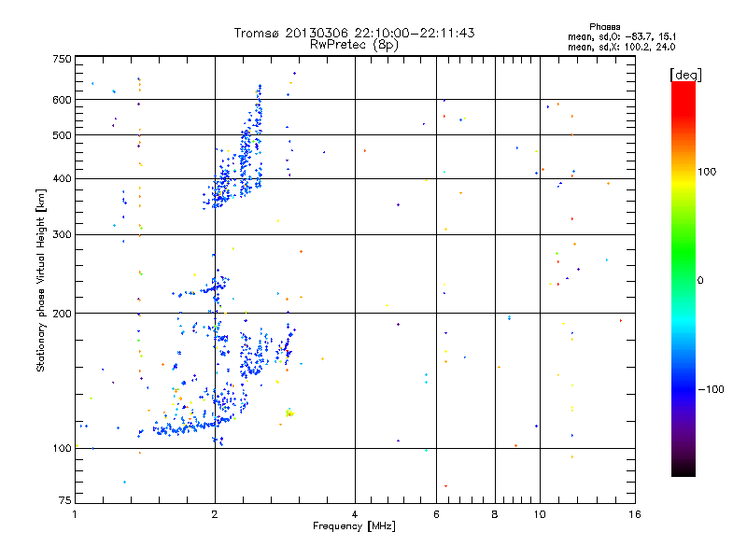The width and height of the screenshot is (747, 560).
Task: Click the 'Frequency [MHz]' axis label
Action: (354, 526)
